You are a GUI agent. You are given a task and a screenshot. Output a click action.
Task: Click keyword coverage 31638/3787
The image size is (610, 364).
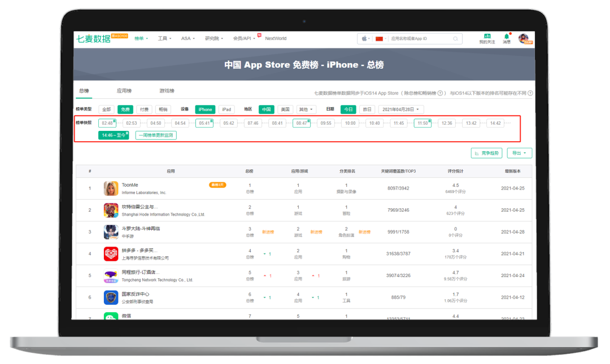(398, 253)
